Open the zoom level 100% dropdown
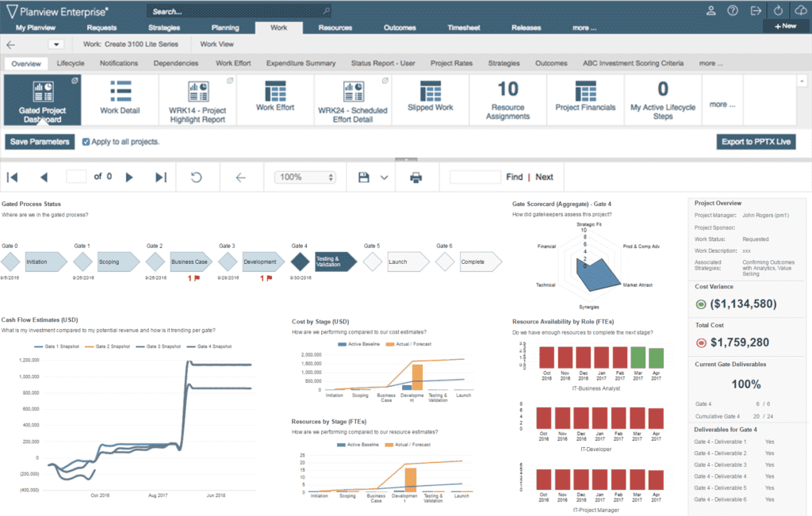This screenshot has height=516, width=812. coord(304,178)
